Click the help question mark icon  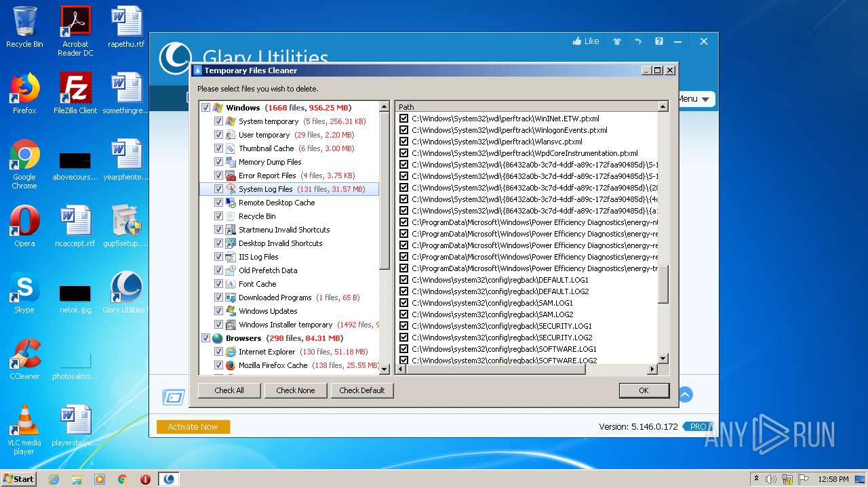click(659, 41)
